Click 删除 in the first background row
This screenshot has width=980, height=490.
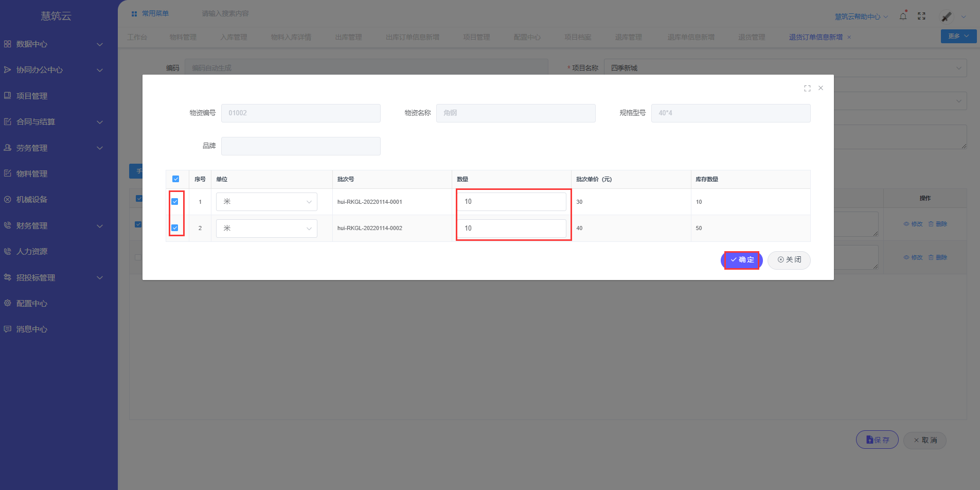(938, 224)
